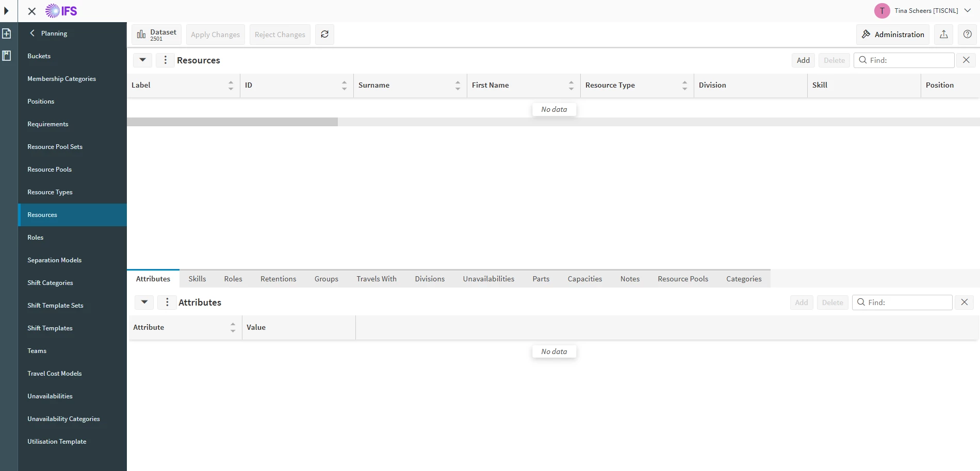
Task: Click the IFS logo
Action: pyautogui.click(x=61, y=11)
